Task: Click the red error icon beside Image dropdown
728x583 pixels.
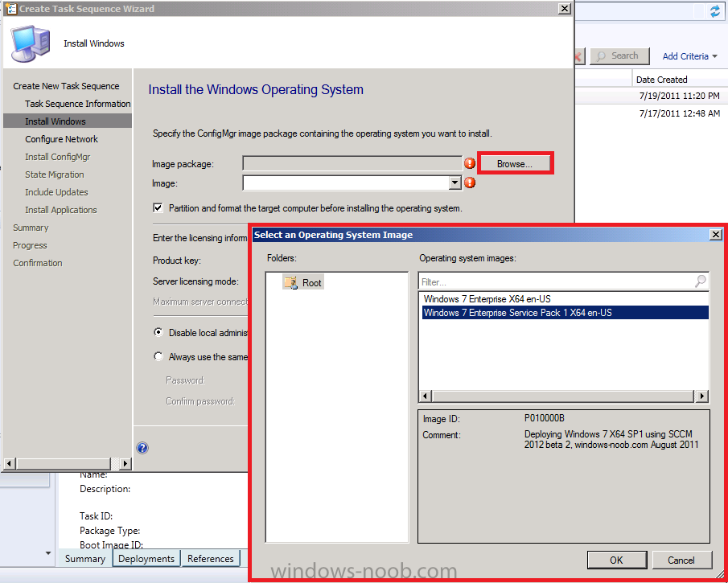Action: (x=470, y=183)
